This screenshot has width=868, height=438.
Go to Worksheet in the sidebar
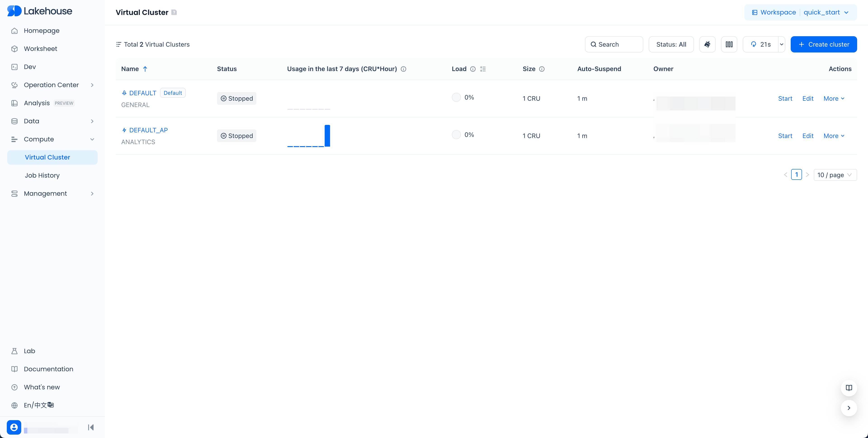coord(40,49)
